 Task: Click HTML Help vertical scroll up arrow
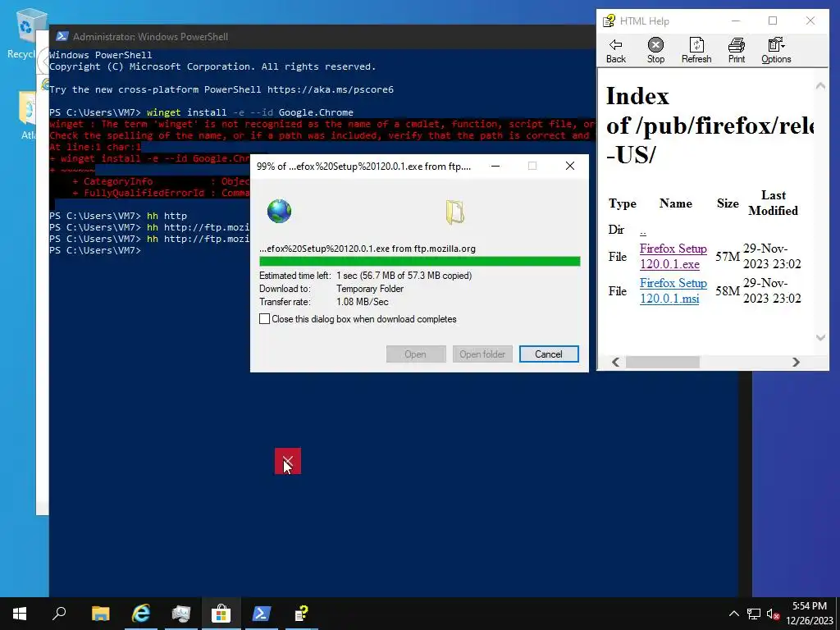(820, 85)
